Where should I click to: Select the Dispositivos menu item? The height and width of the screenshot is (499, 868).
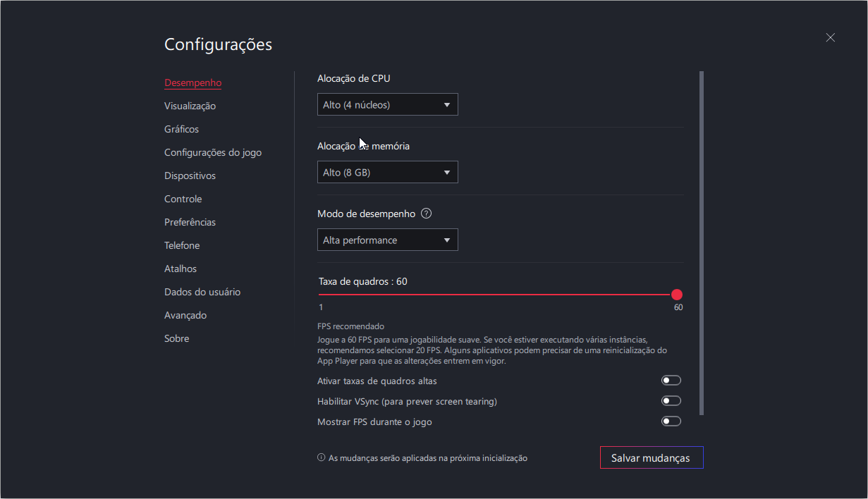(x=190, y=175)
